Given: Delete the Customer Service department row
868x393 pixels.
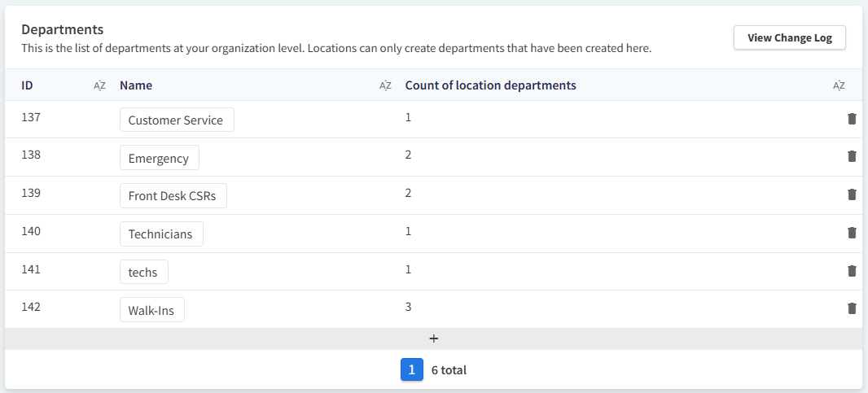Looking at the screenshot, I should [x=852, y=119].
